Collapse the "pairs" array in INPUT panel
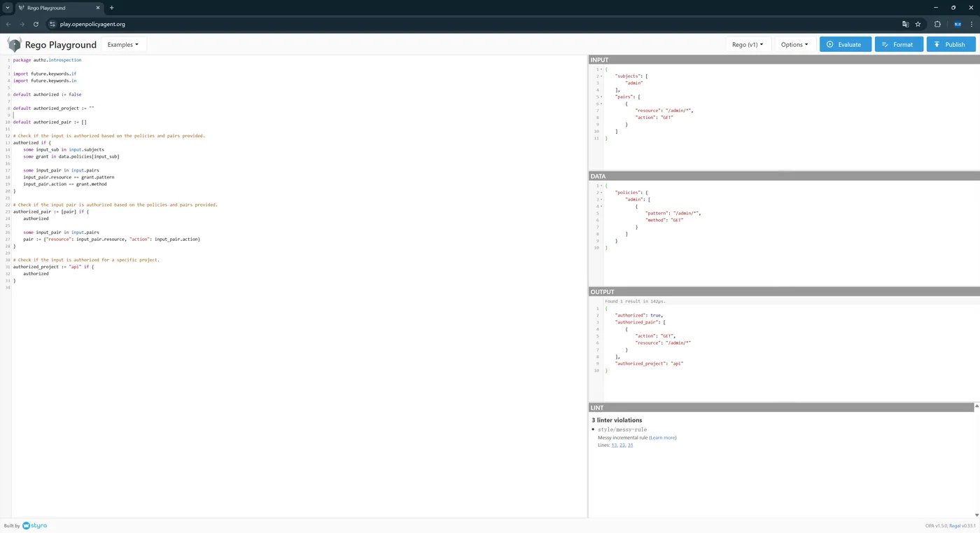This screenshot has height=533, width=980. [x=601, y=97]
